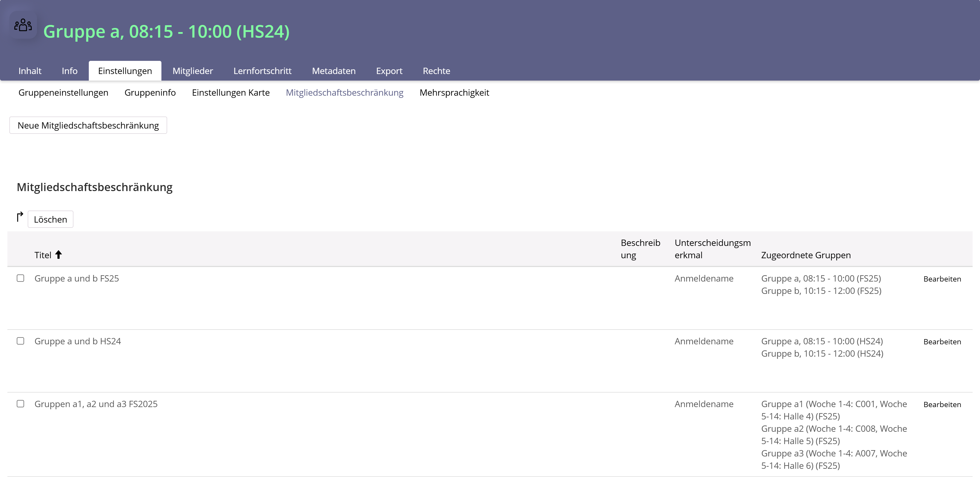
Task: Open Einstellungen Karte sub-tab
Action: point(230,92)
